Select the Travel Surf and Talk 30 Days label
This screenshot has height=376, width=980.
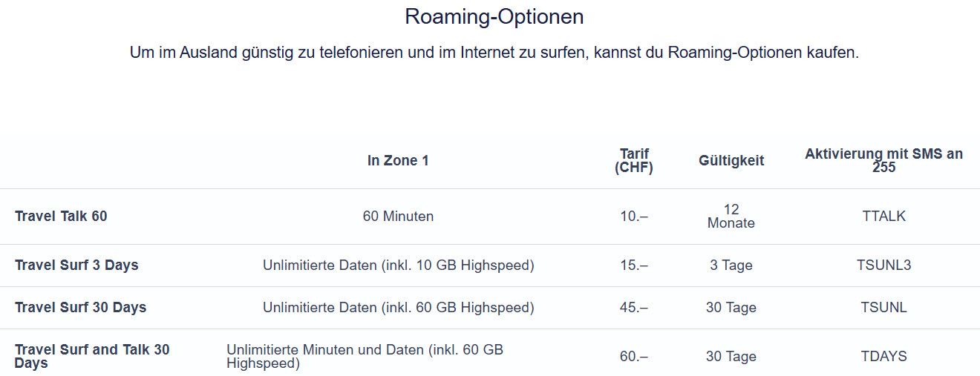tap(92, 356)
